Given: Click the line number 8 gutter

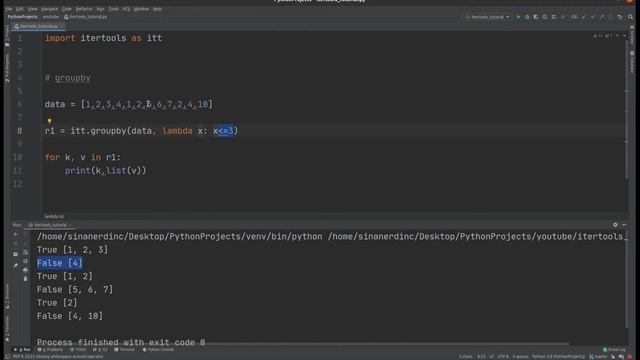Looking at the screenshot, I should pyautogui.click(x=20, y=131).
